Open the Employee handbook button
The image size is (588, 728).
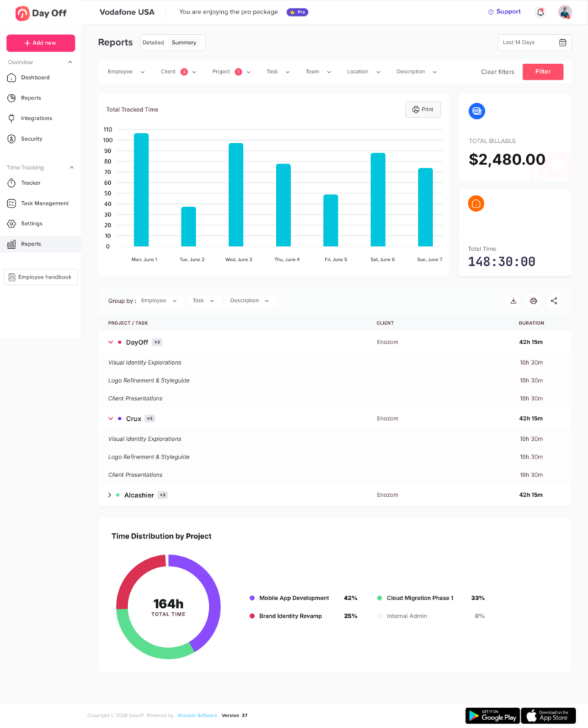[x=41, y=277]
